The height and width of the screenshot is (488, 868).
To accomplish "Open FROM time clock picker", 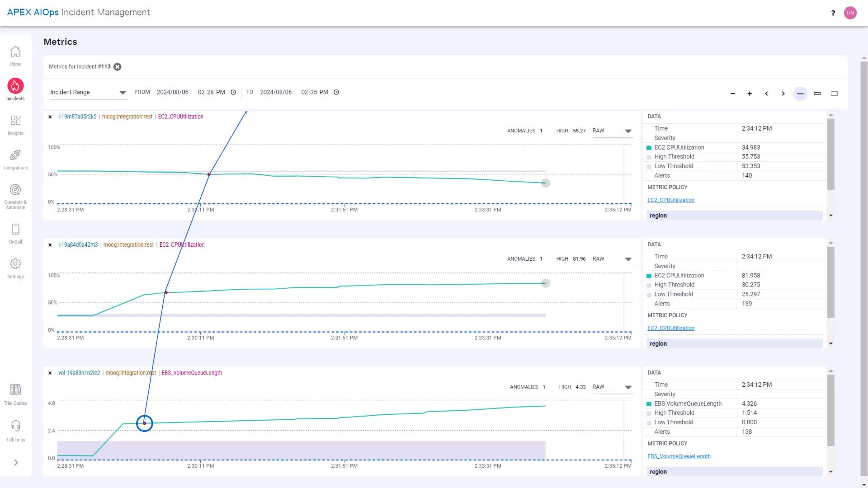I will pyautogui.click(x=233, y=92).
